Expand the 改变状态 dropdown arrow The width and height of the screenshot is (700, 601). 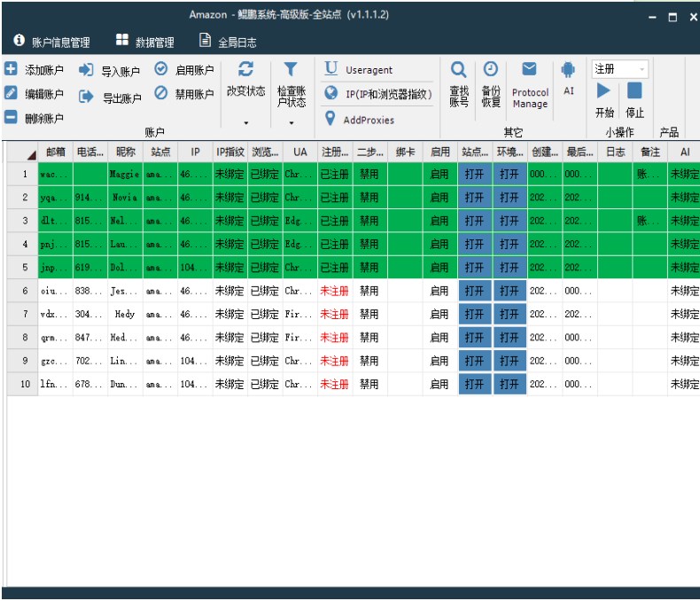click(x=246, y=123)
